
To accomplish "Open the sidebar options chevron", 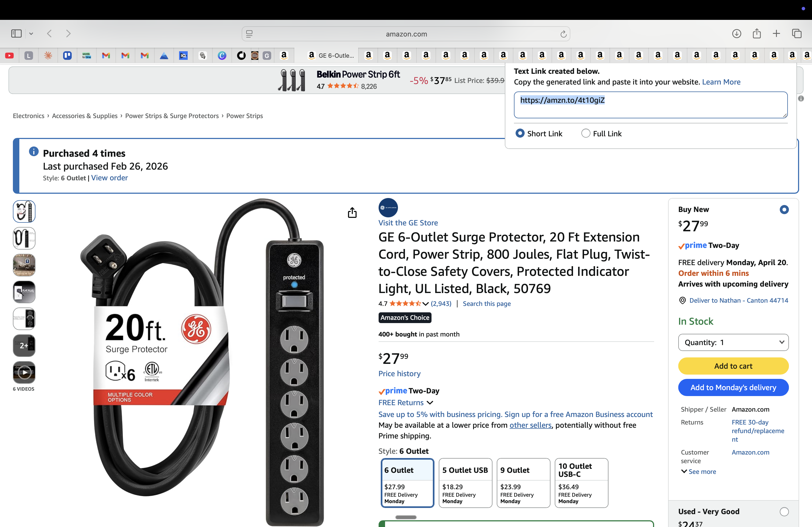I will point(31,33).
